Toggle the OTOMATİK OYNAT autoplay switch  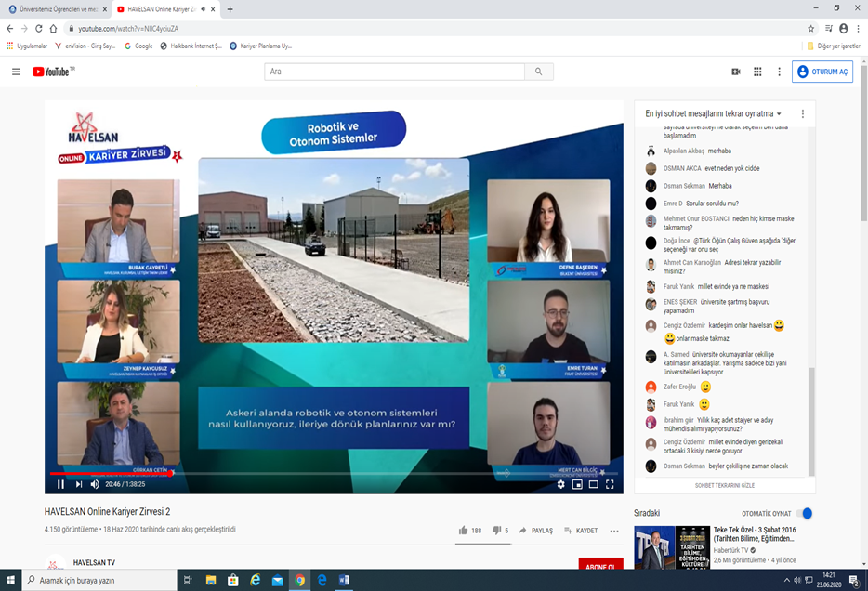806,514
